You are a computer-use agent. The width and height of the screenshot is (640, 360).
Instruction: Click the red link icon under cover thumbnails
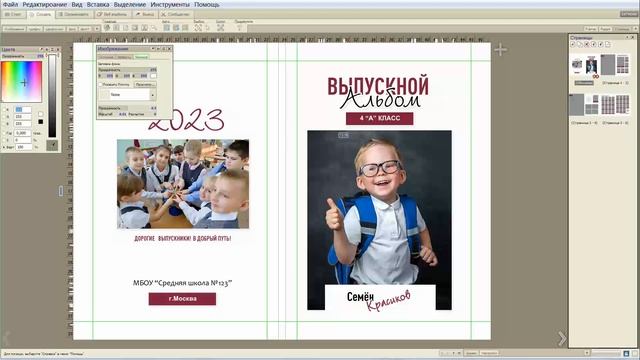tap(596, 76)
